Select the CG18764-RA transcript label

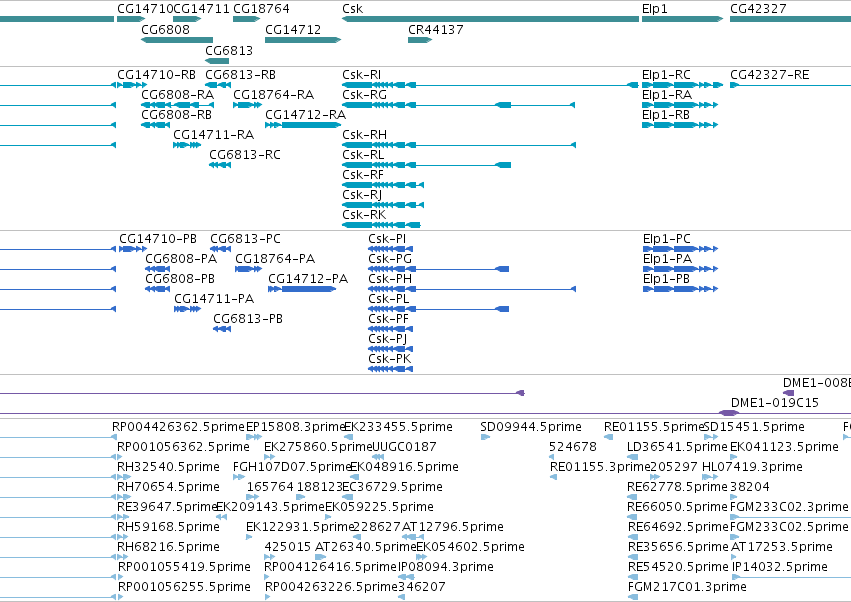click(x=274, y=94)
